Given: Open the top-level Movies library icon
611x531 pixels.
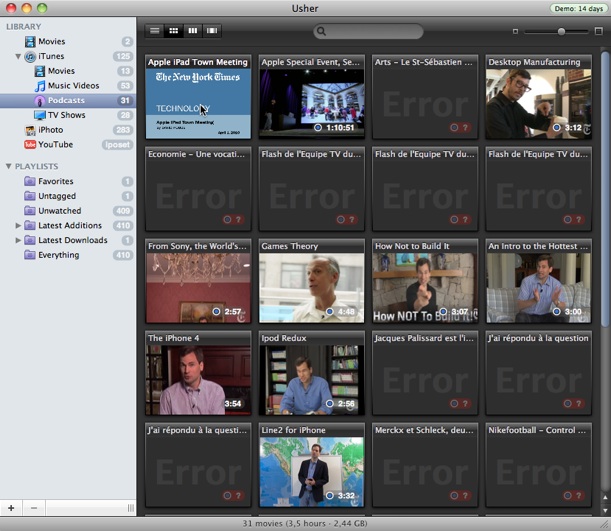Looking at the screenshot, I should click(30, 41).
